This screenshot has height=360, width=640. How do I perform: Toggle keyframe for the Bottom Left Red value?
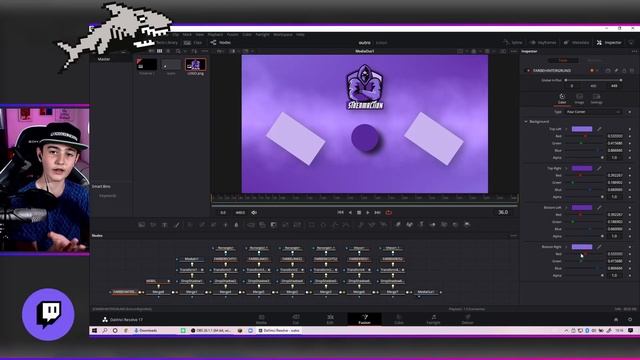click(x=630, y=214)
